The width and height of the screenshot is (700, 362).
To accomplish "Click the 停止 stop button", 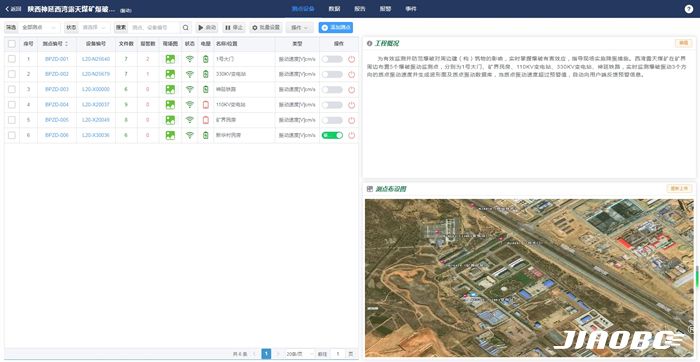I will coord(234,28).
